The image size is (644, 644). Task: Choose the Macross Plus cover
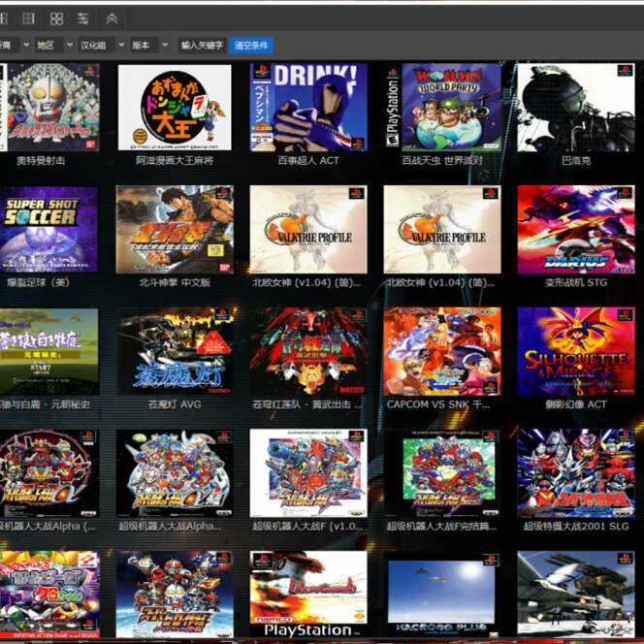point(441,595)
